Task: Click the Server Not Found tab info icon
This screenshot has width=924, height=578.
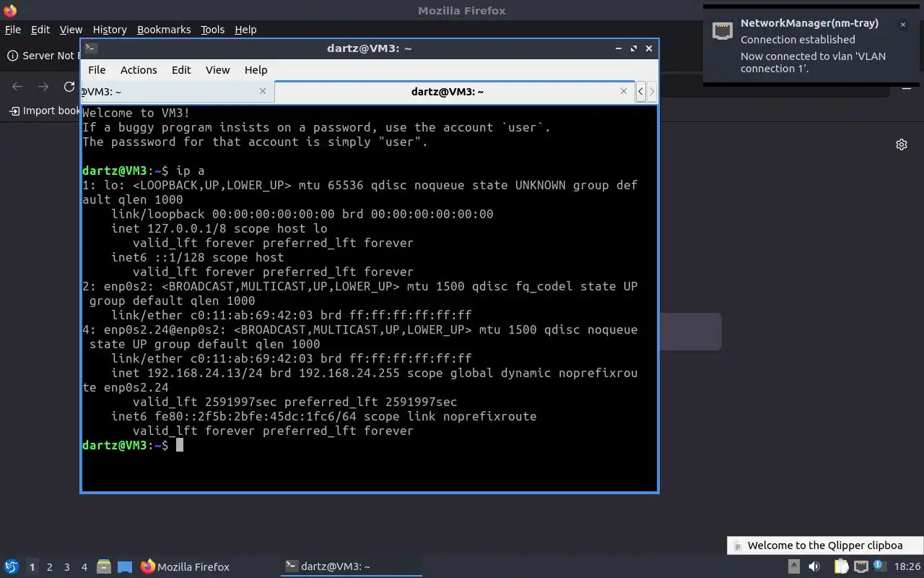Action: pyautogui.click(x=12, y=56)
